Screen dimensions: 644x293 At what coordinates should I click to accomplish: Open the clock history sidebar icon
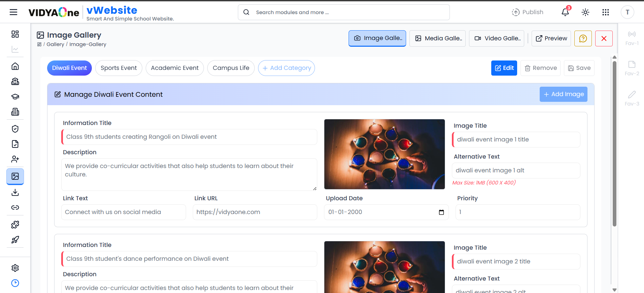(x=15, y=283)
